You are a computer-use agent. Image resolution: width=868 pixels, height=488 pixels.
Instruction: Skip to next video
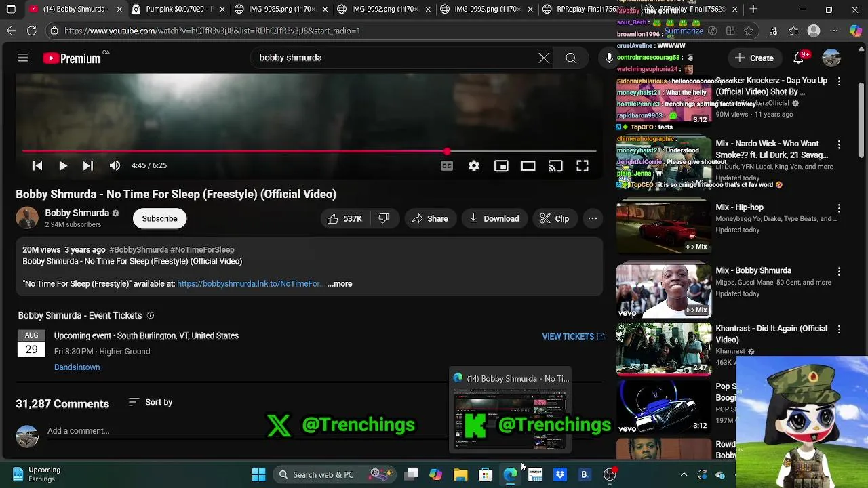[88, 165]
